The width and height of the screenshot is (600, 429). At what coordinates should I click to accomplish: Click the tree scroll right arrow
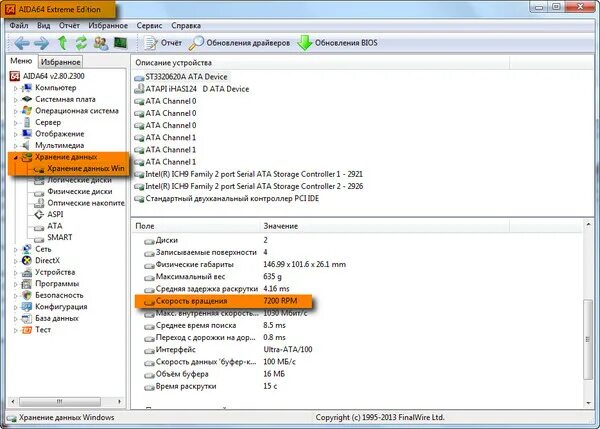(119, 401)
